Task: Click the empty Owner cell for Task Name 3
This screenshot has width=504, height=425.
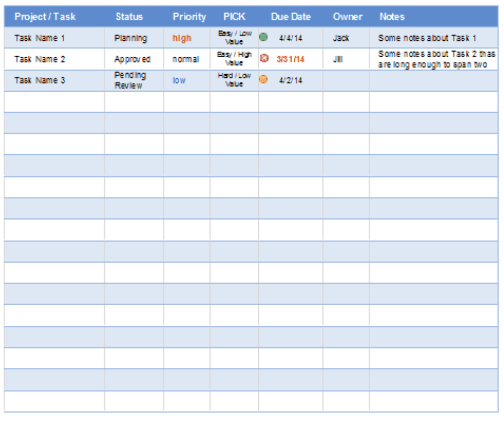Action: pos(346,81)
